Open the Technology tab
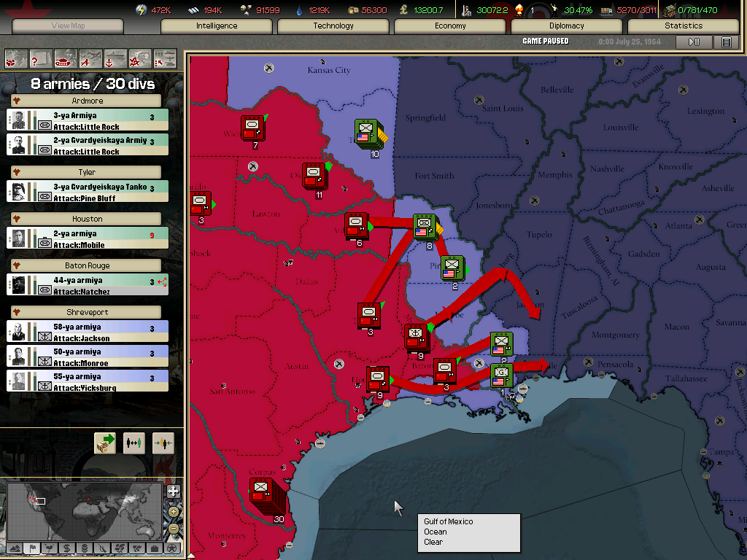 [333, 26]
